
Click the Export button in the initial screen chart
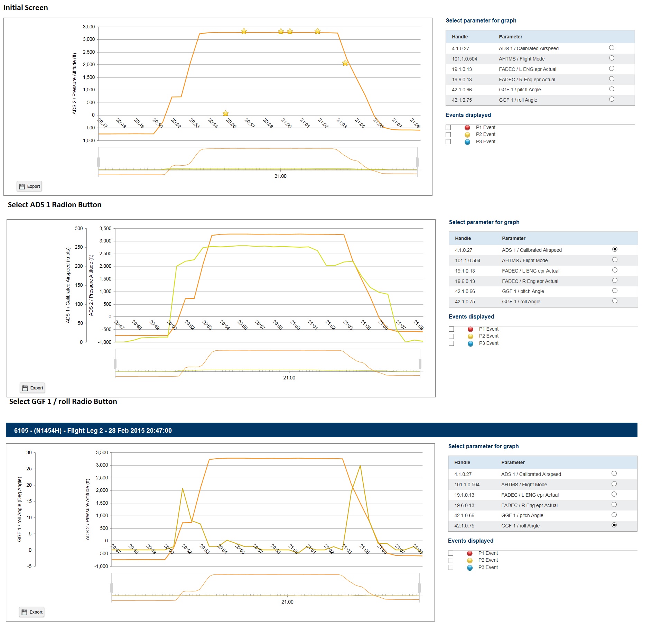click(x=29, y=186)
